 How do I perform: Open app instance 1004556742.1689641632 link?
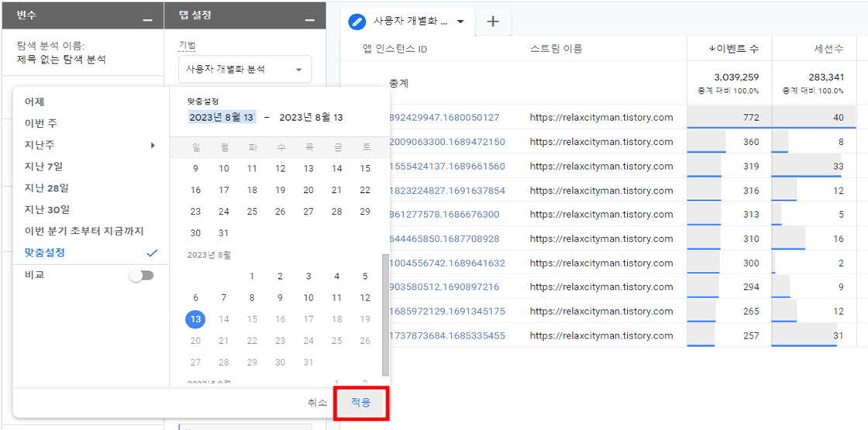coord(447,263)
